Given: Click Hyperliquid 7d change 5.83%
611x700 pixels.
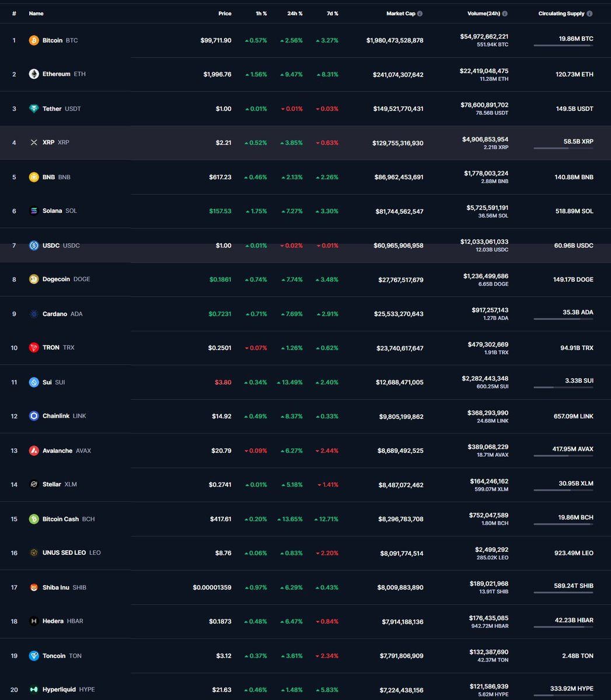Looking at the screenshot, I should point(328,689).
